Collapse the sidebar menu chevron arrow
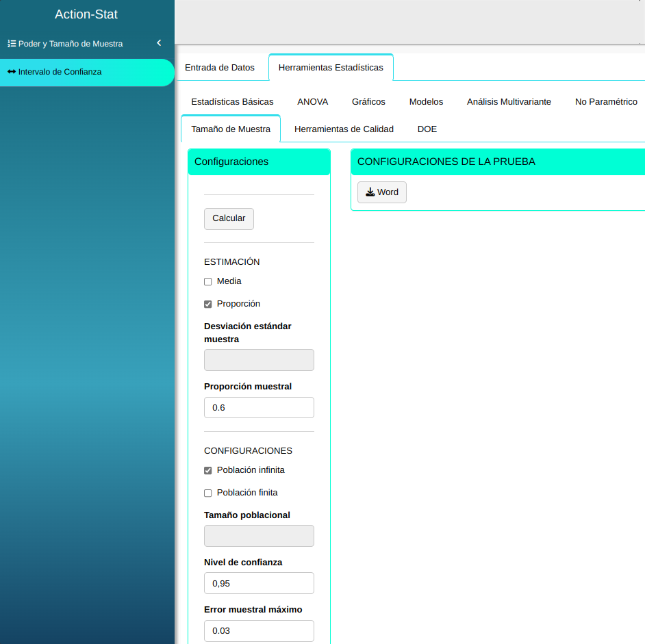Screen dimensions: 645x644 [x=159, y=43]
